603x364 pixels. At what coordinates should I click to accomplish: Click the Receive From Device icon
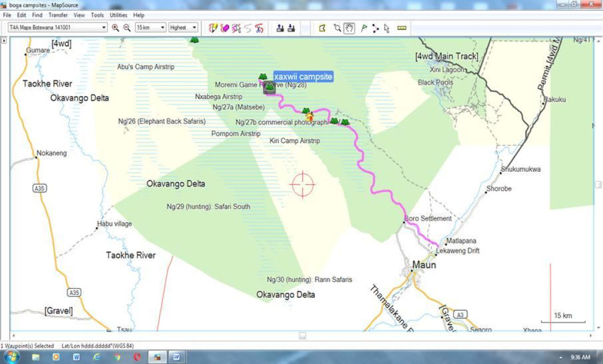292,28
